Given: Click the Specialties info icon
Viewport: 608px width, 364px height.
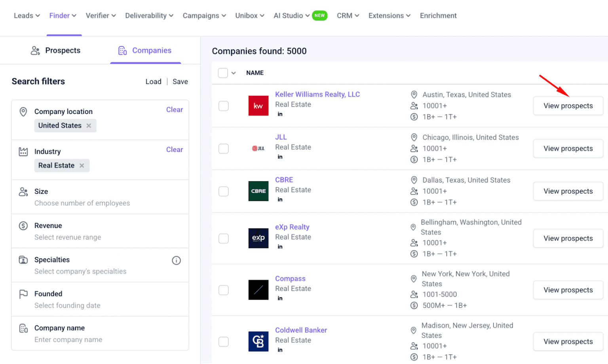Looking at the screenshot, I should pos(177,260).
